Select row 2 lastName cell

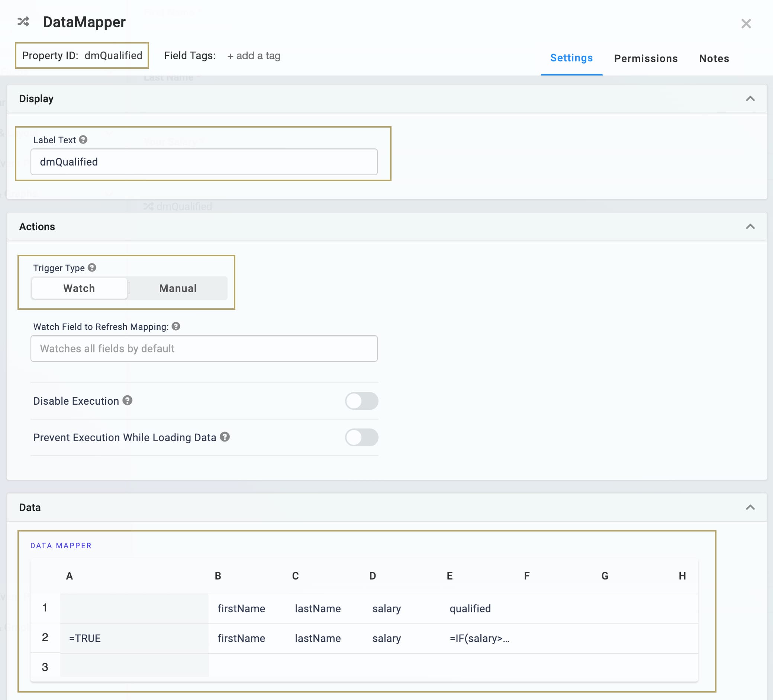325,638
